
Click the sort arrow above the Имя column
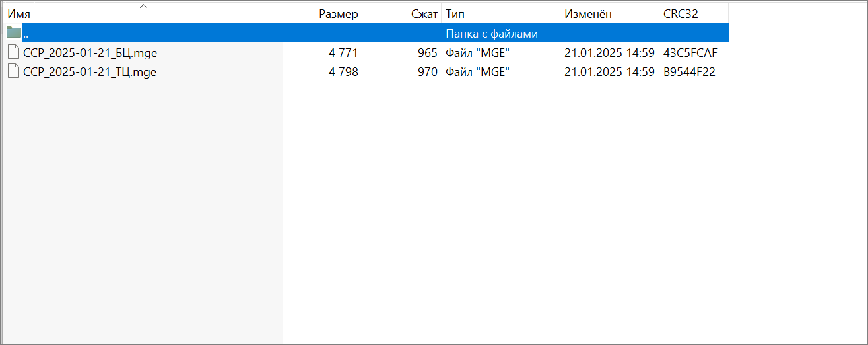[x=143, y=6]
